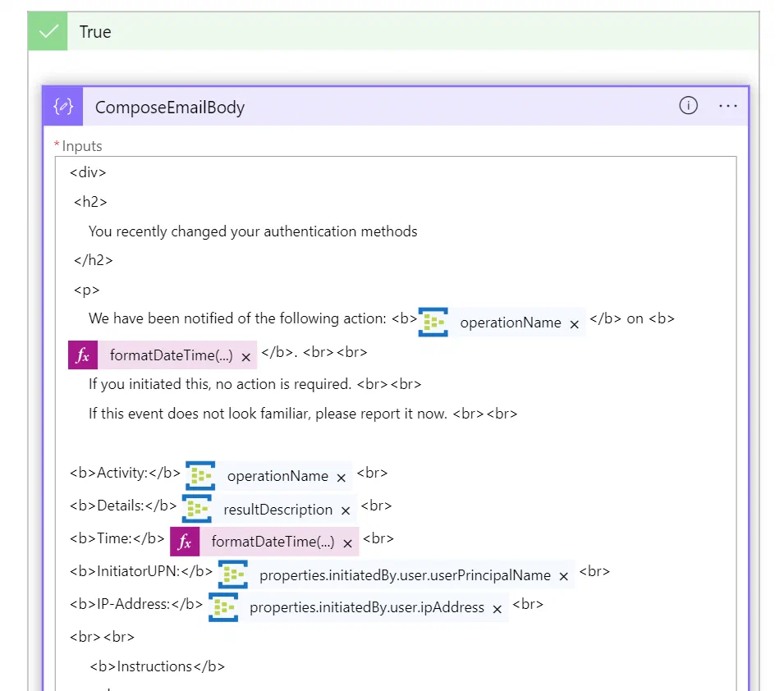This screenshot has width=784, height=691.
Task: Remove the formatDateTime token in the Time row
Action: (x=348, y=543)
